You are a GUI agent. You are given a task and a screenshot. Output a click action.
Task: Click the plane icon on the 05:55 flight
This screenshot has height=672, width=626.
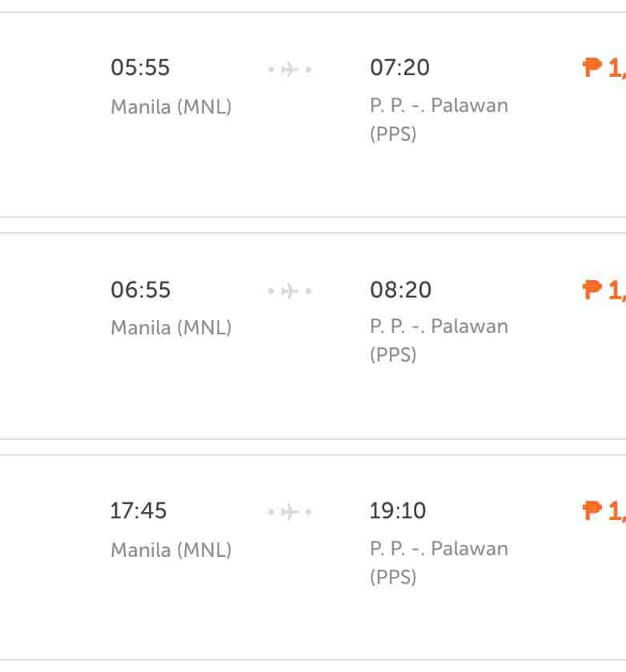coord(290,70)
